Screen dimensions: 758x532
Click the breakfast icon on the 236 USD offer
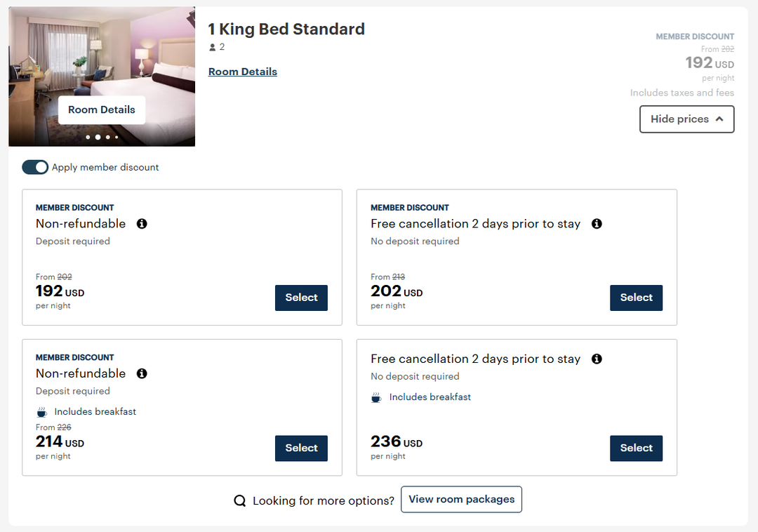pyautogui.click(x=376, y=397)
